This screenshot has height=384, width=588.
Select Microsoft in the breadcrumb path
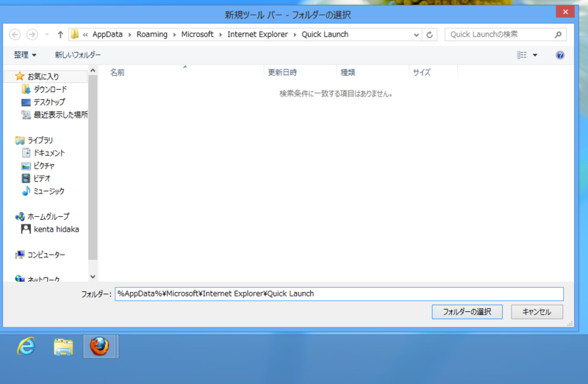(x=197, y=34)
